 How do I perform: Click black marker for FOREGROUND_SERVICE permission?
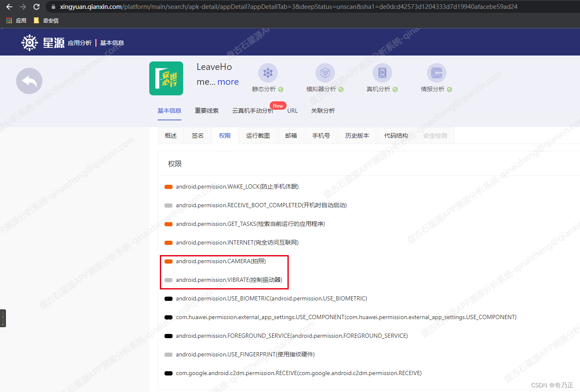[168, 336]
